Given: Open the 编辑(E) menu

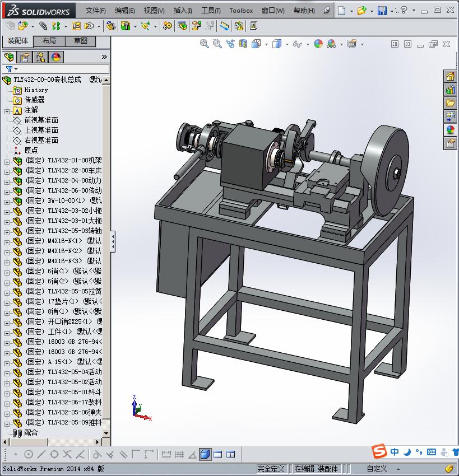Looking at the screenshot, I should click(124, 11).
